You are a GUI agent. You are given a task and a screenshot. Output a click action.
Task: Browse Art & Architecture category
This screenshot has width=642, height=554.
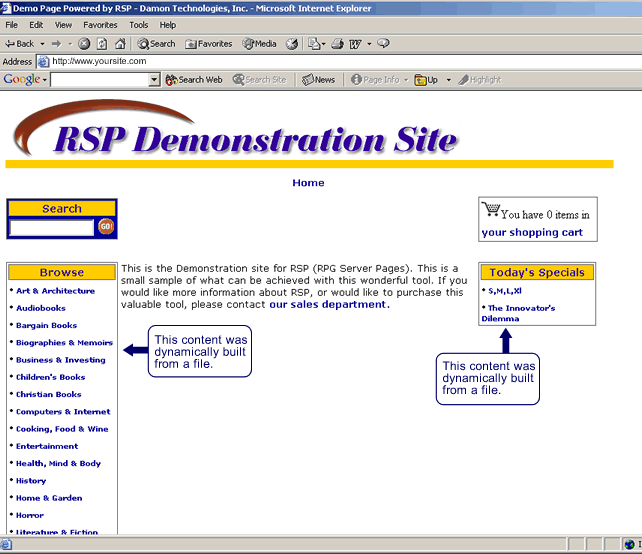(55, 291)
